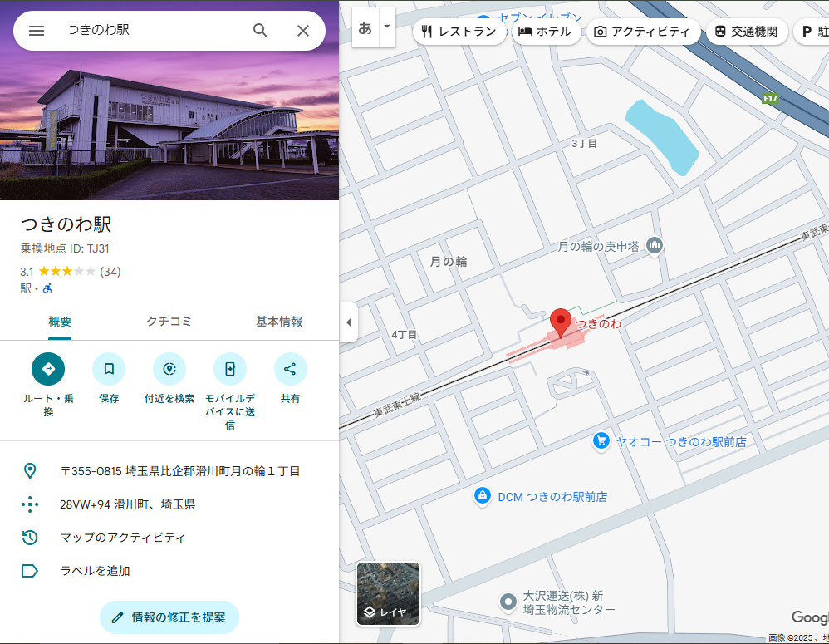
Task: Save つきのわ駅 using the 保存 bookmark icon
Action: 109,368
